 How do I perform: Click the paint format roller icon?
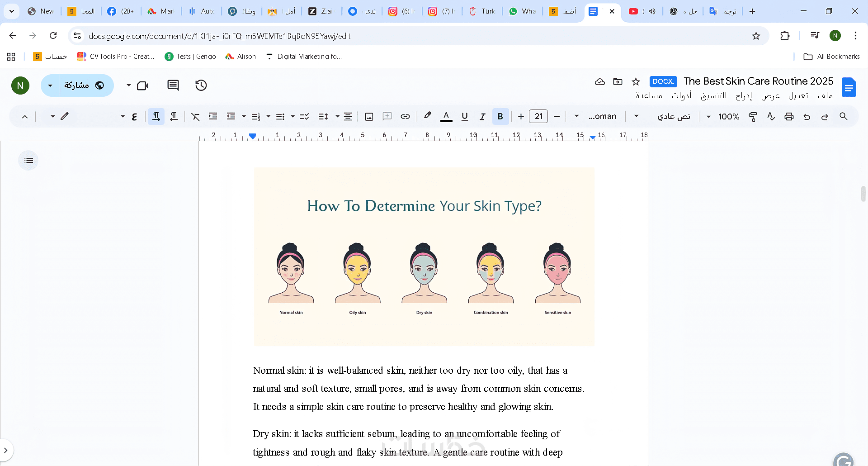coord(753,117)
